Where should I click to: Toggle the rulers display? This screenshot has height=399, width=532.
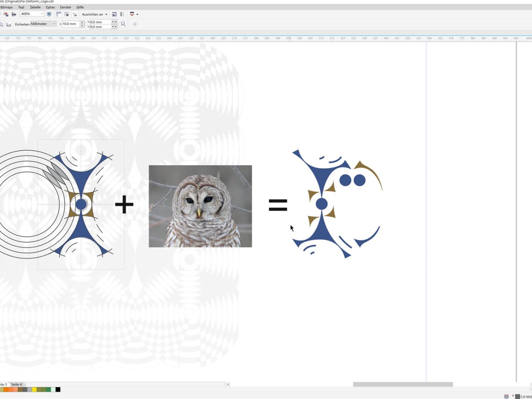[x=58, y=14]
